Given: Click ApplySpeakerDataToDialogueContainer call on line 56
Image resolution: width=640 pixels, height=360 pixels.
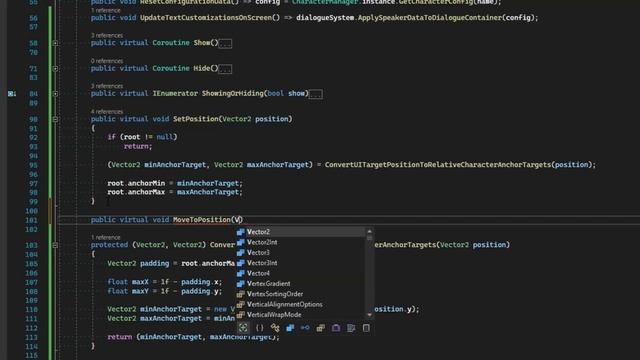Looking at the screenshot, I should pyautogui.click(x=430, y=18).
